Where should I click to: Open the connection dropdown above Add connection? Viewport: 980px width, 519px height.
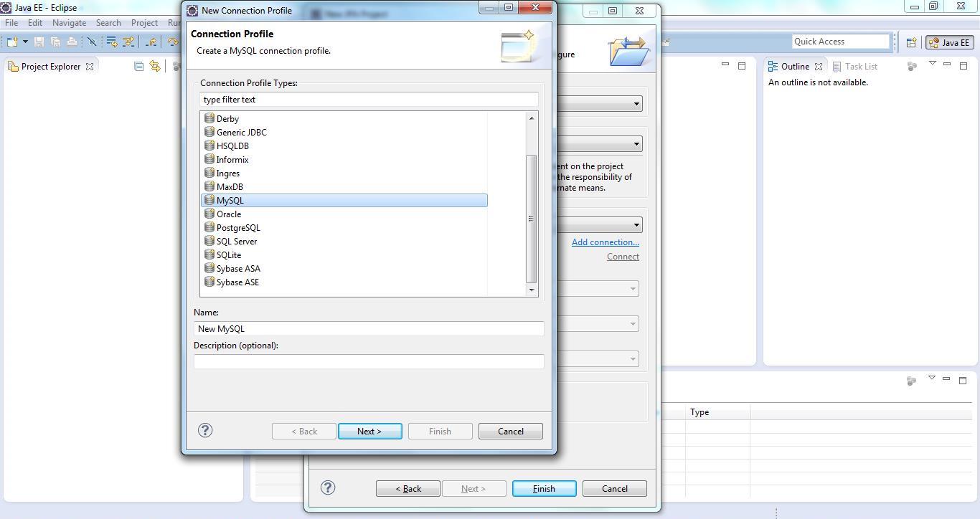point(636,225)
